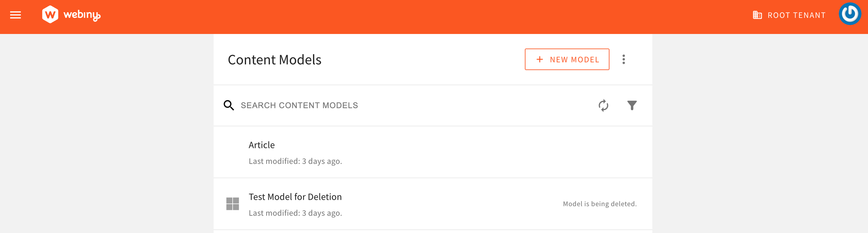Click the webiny wordmark text
The height and width of the screenshot is (233, 868).
[x=82, y=15]
